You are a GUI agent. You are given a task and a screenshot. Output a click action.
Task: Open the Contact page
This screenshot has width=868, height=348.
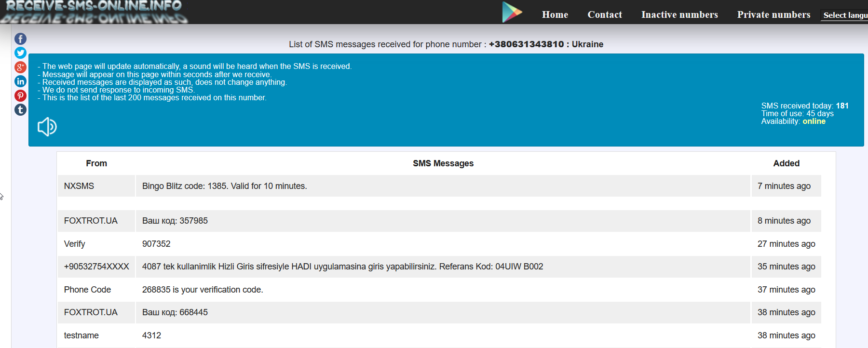tap(604, 15)
